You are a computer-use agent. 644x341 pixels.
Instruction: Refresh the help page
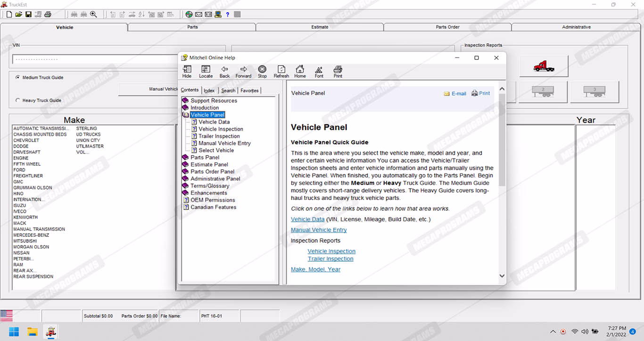pyautogui.click(x=281, y=72)
